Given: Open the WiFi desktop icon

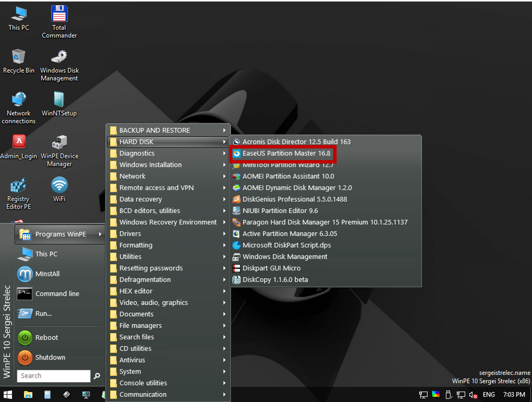Looking at the screenshot, I should click(59, 185).
